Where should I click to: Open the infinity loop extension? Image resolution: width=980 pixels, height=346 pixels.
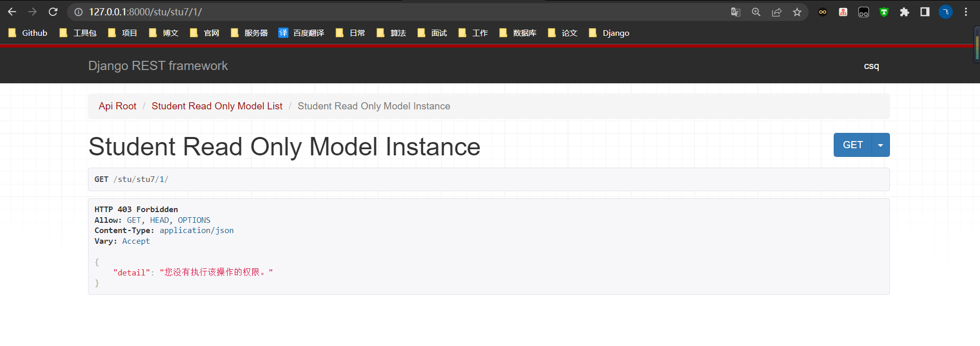[822, 12]
